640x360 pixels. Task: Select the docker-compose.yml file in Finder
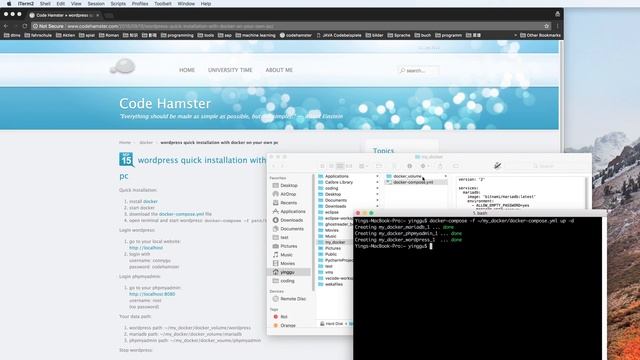(413, 182)
